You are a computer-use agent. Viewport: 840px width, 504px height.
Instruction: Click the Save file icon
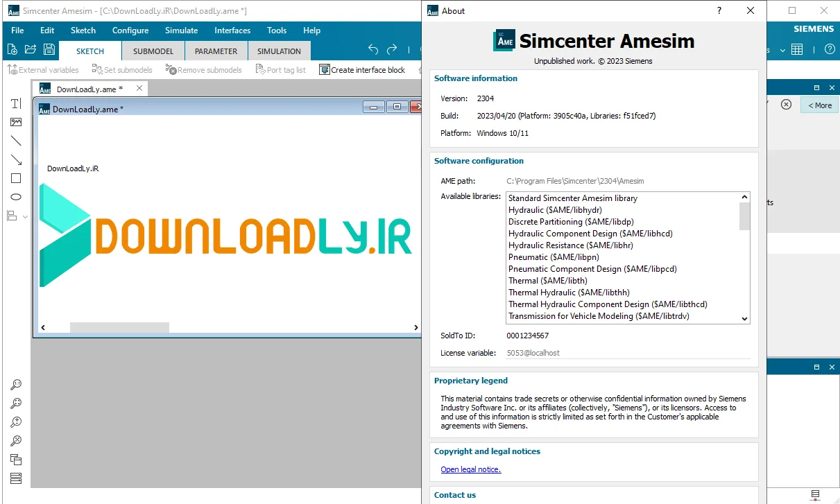(x=49, y=49)
